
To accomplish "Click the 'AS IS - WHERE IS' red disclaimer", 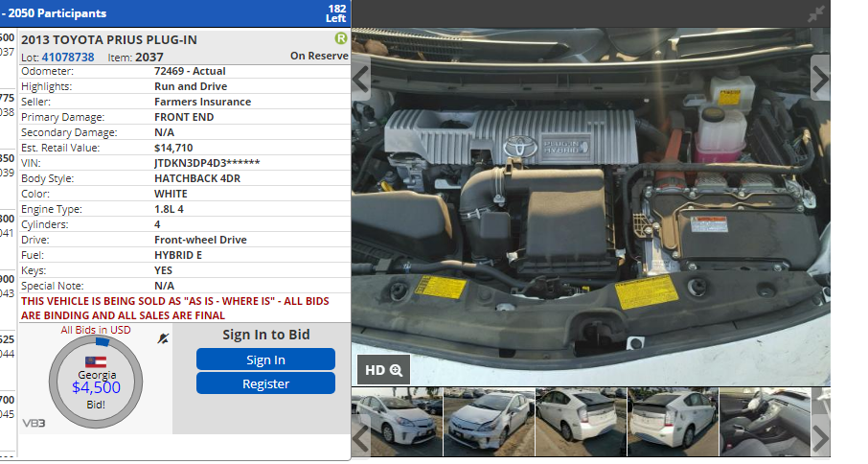I will point(175,308).
